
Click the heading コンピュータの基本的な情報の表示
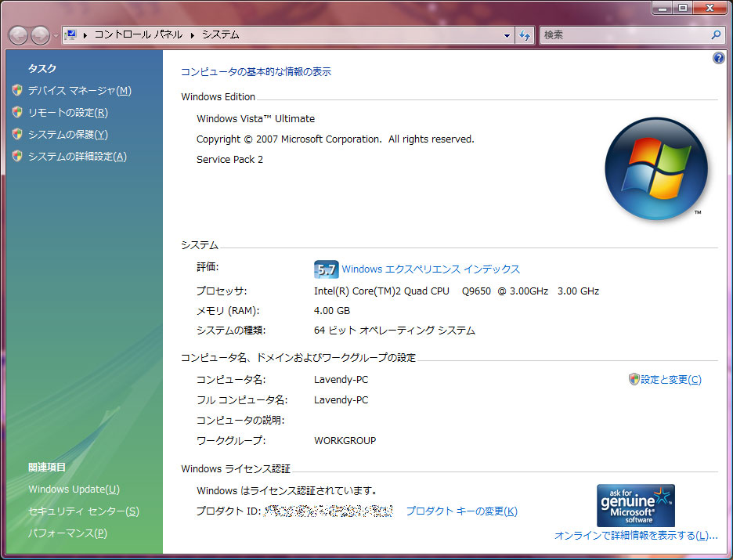point(256,71)
